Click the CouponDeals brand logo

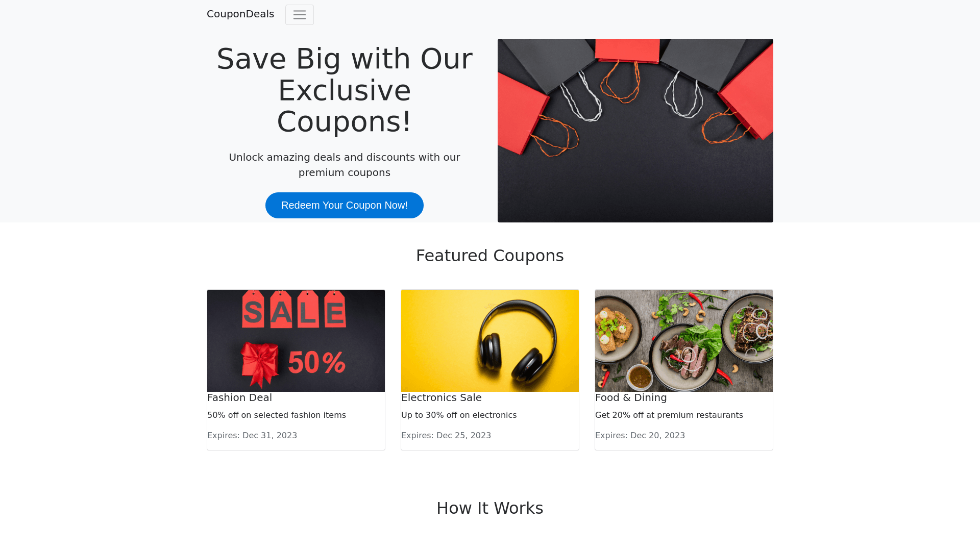click(x=240, y=14)
